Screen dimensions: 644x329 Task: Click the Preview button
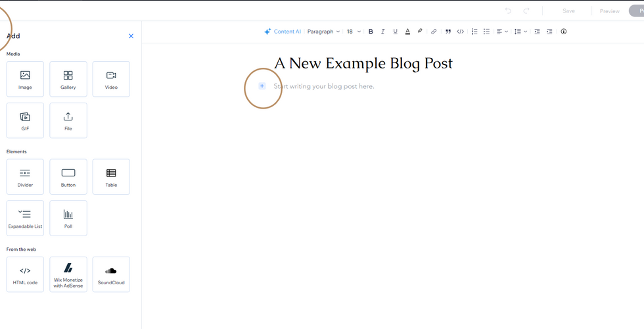pyautogui.click(x=610, y=11)
